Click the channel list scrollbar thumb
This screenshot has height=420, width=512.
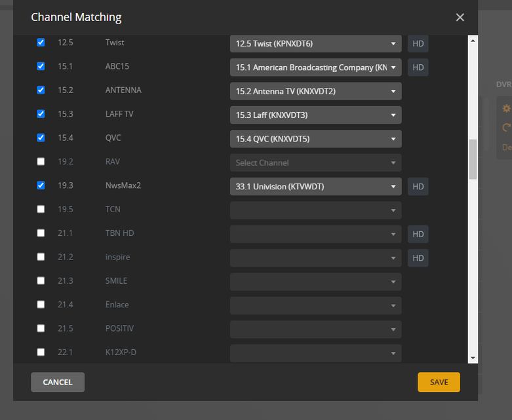click(x=473, y=159)
